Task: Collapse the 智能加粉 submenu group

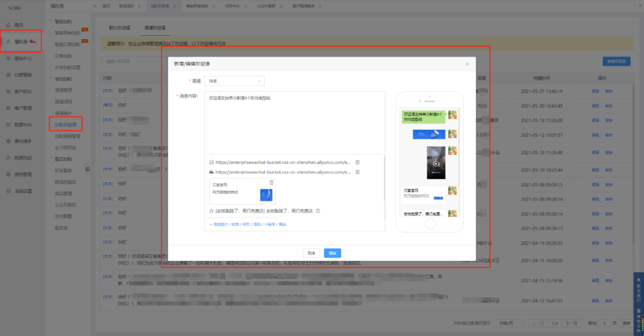Action: [50, 21]
